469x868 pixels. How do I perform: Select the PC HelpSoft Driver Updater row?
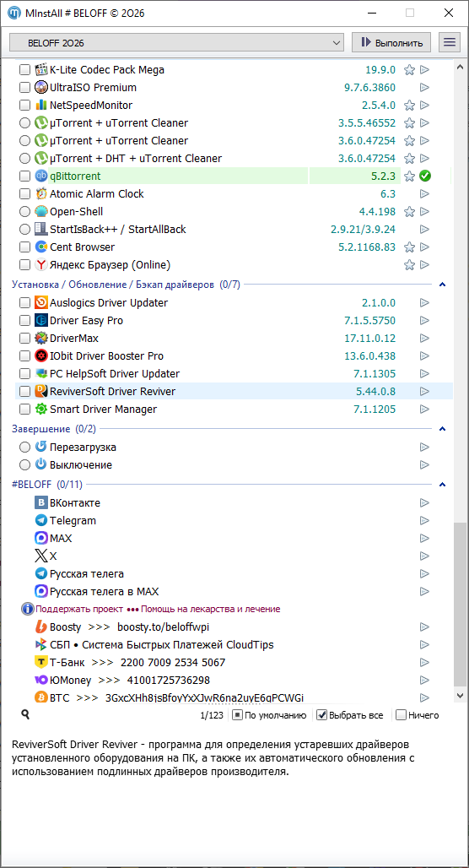coord(234,374)
